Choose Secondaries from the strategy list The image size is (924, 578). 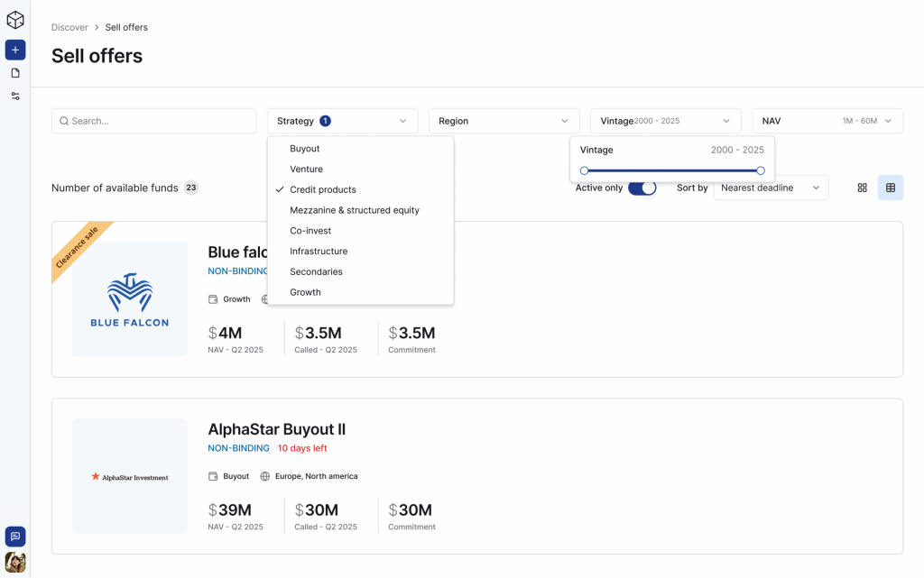316,271
